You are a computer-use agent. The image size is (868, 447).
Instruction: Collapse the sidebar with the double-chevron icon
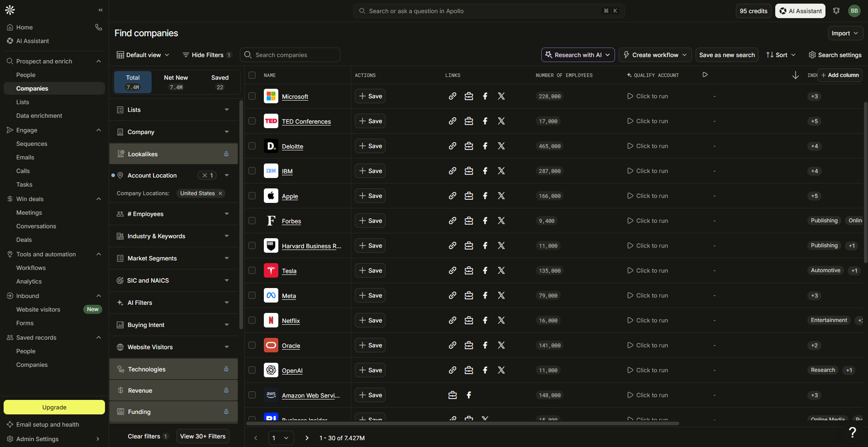(100, 10)
